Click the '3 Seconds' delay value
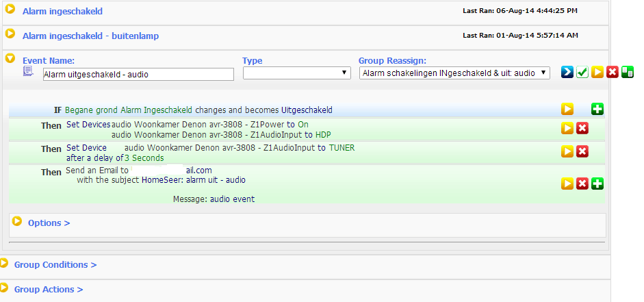 tap(144, 158)
